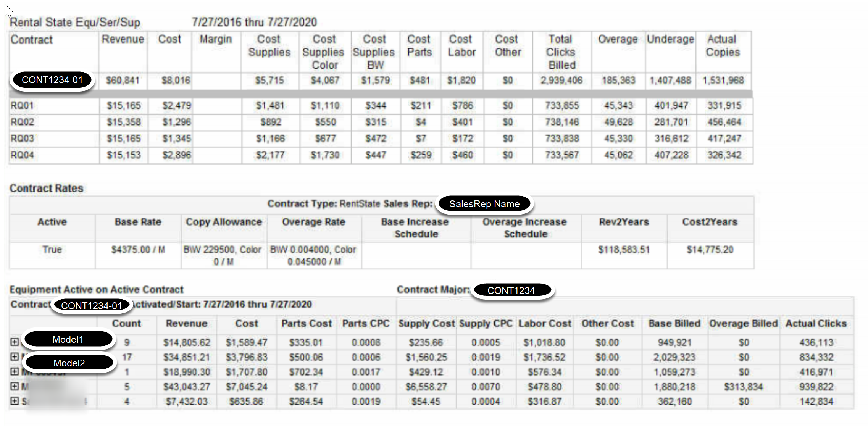This screenshot has height=429, width=868.
Task: Click the 834,332 actual clicks value
Action: coord(816,357)
